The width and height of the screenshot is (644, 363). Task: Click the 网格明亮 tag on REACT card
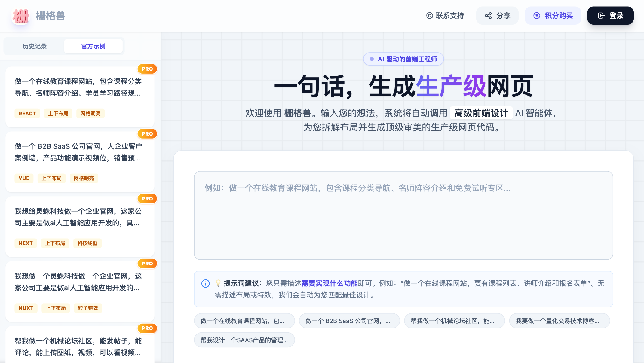click(x=90, y=114)
